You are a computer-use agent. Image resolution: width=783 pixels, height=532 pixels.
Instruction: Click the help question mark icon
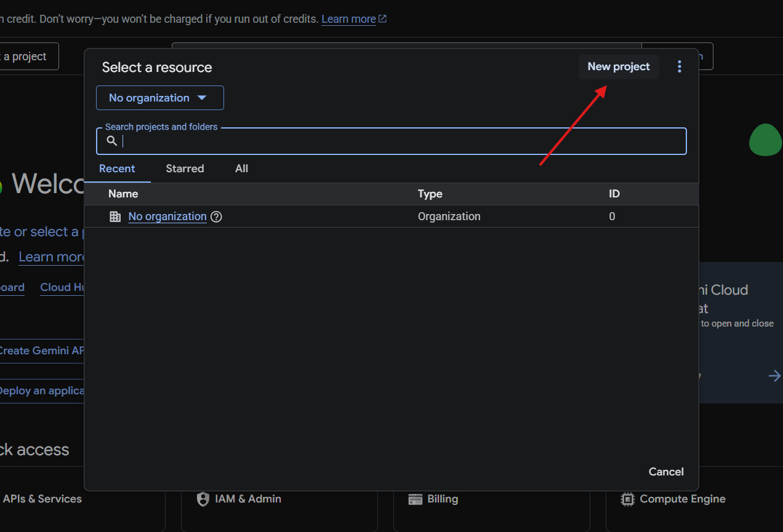point(216,216)
